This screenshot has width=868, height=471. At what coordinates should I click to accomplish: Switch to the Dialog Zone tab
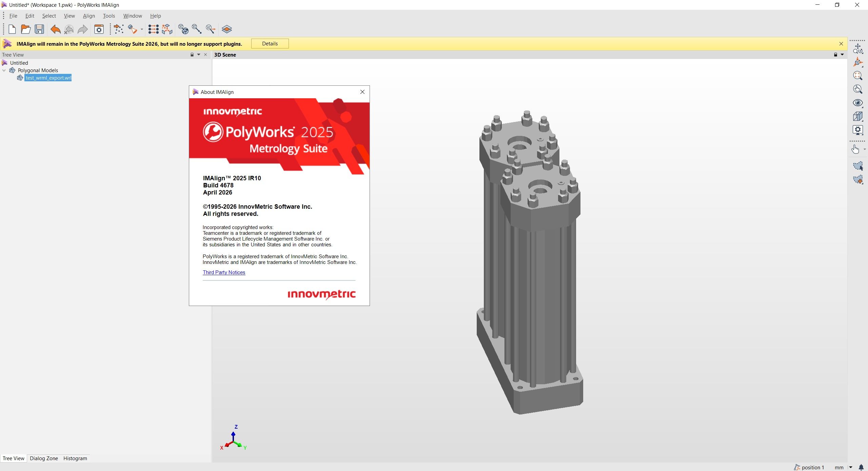point(44,458)
